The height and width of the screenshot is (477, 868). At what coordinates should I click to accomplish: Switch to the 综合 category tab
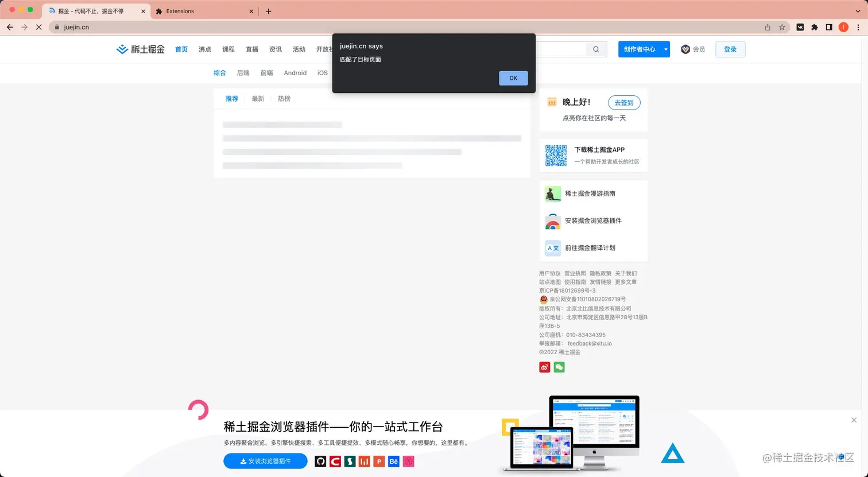pyautogui.click(x=220, y=73)
